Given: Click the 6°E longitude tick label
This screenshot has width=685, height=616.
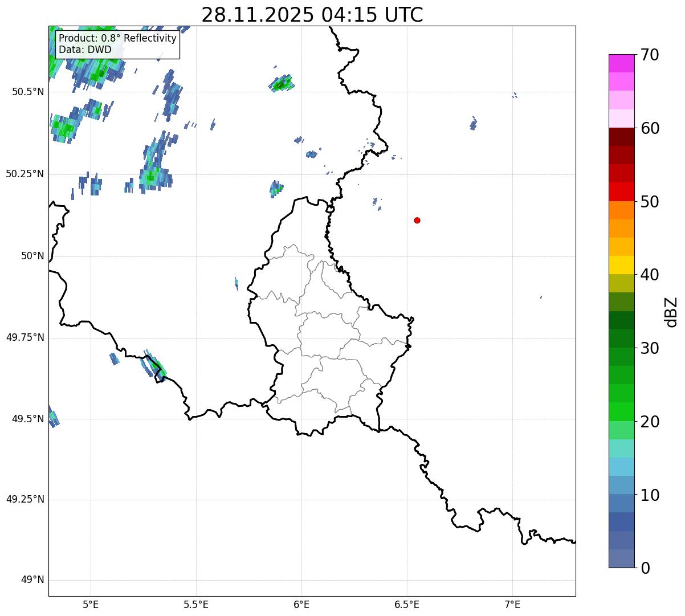Looking at the screenshot, I should pos(301,604).
